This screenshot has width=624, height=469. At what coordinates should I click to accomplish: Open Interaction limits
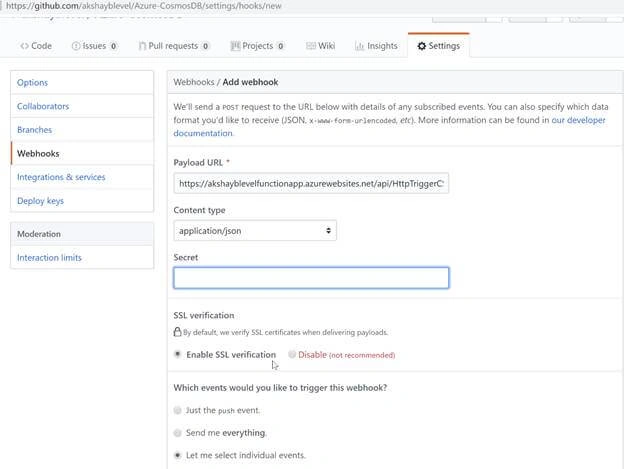82,258
